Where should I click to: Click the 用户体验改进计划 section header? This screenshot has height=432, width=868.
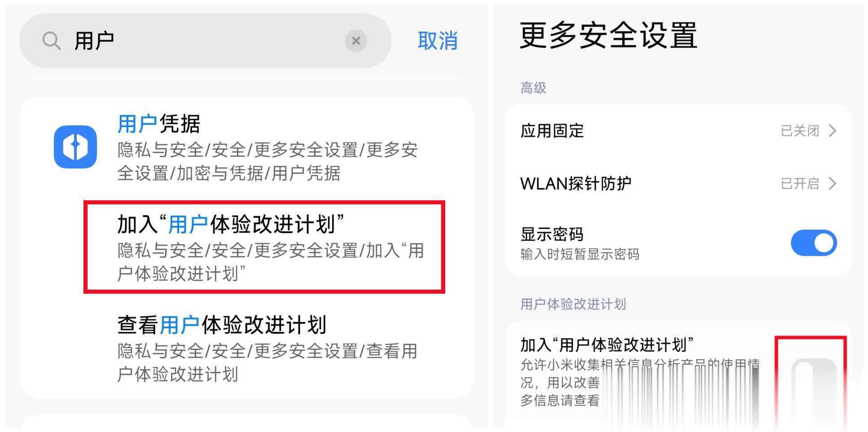click(x=573, y=304)
